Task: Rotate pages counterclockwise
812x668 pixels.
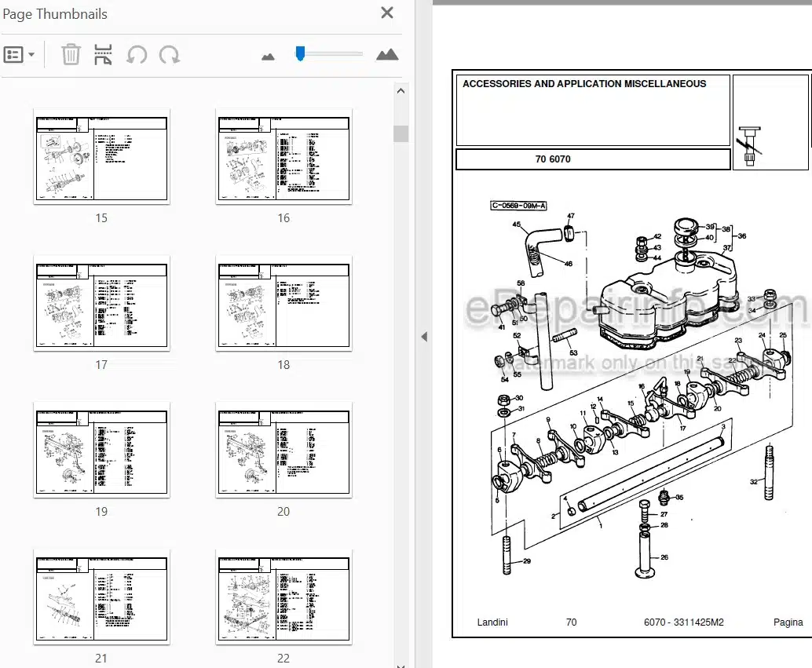Action: [137, 54]
